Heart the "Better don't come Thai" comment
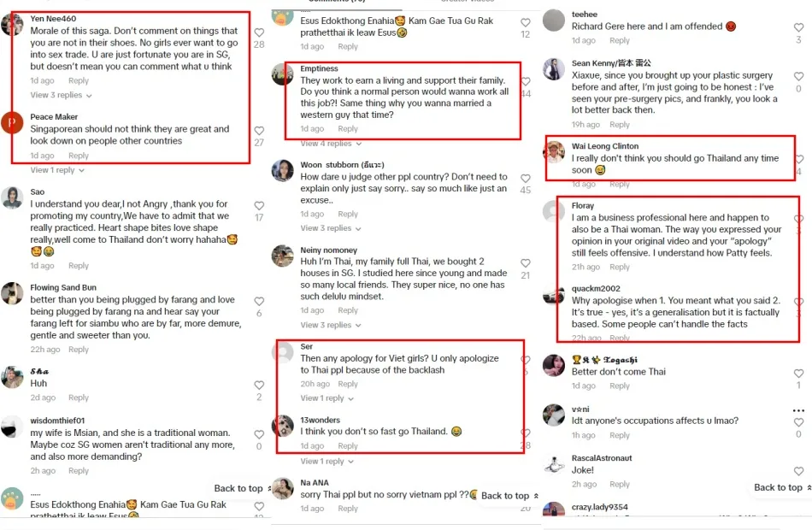Image resolution: width=812 pixels, height=530 pixels. click(799, 374)
